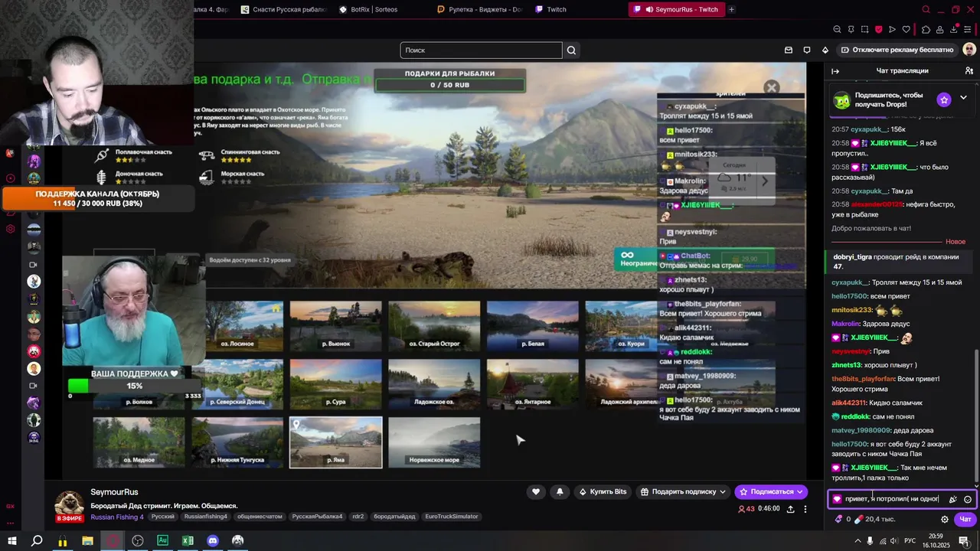Close the game overlay with X

click(772, 88)
